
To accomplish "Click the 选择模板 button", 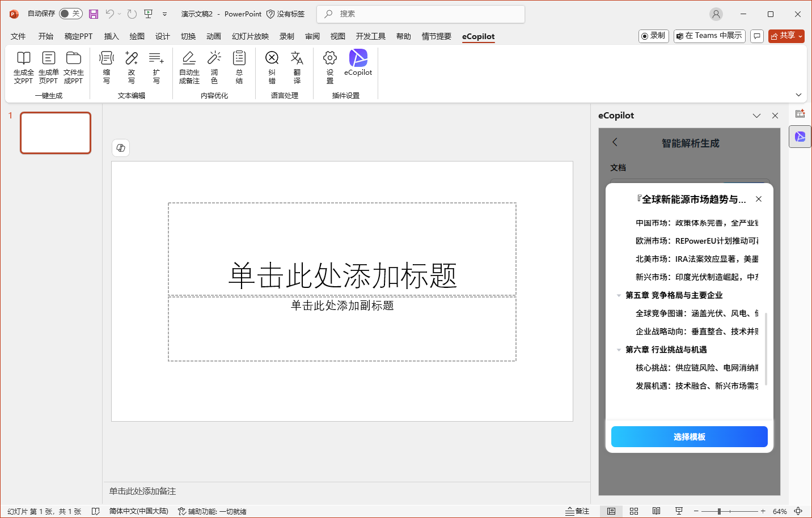I will [689, 437].
